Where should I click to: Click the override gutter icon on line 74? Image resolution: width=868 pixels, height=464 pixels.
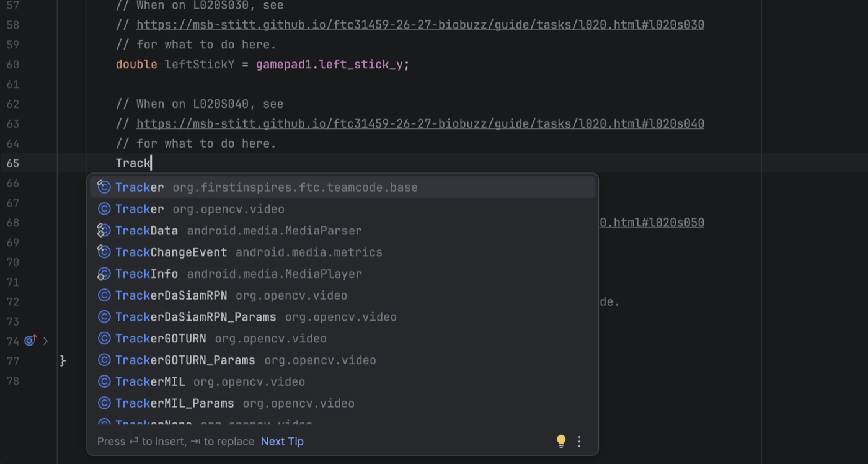30,341
